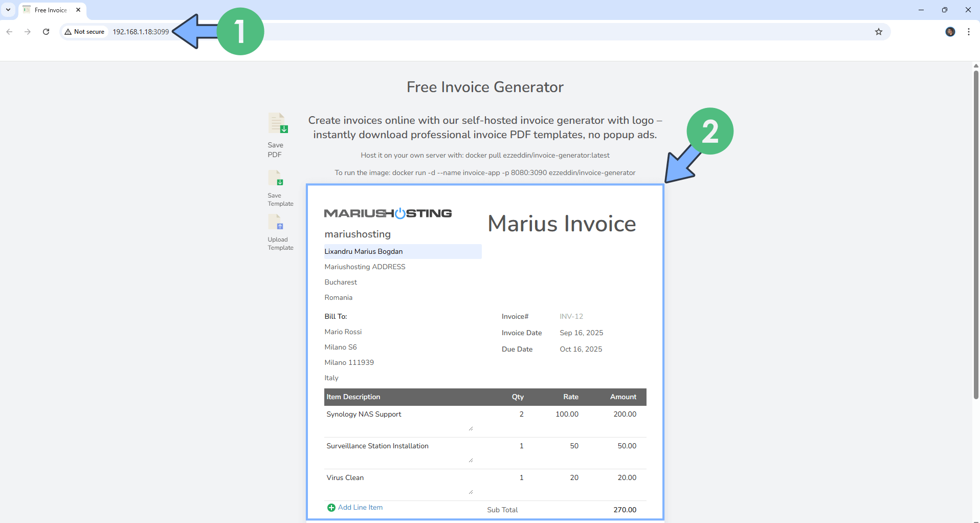This screenshot has width=980, height=523.
Task: Click the address bar URL 192.168.1.18:3099
Action: (141, 32)
